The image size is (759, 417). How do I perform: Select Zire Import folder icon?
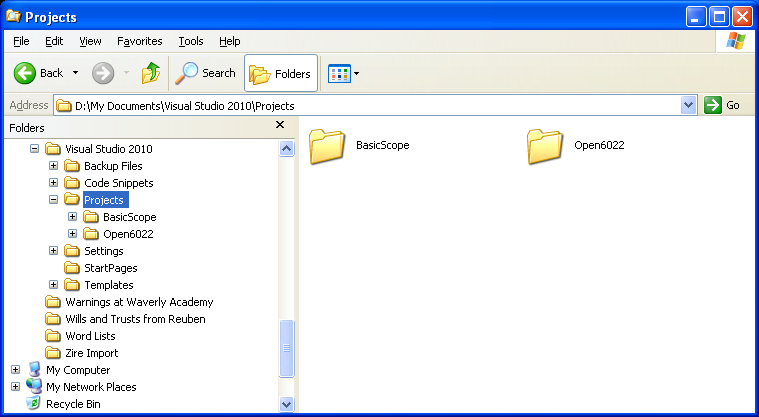53,353
